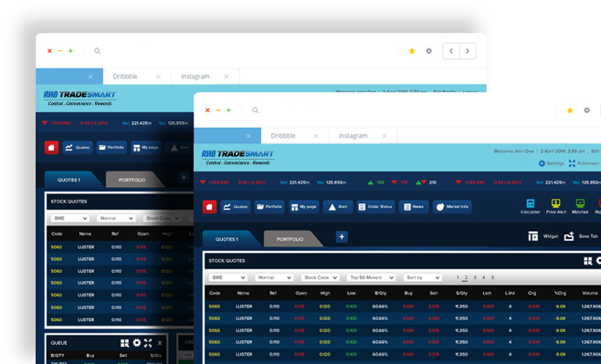601x364 pixels.
Task: Go to page 3 of stock quotes
Action: click(475, 277)
